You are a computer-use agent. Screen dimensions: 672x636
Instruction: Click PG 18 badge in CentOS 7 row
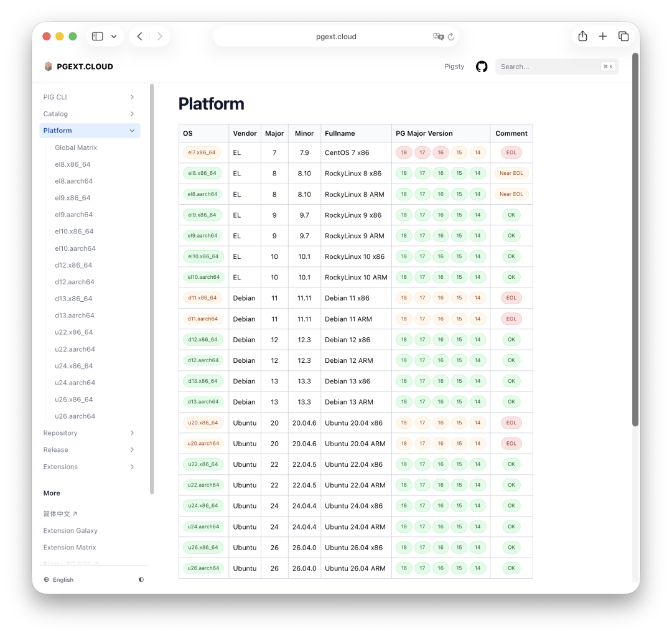(404, 152)
